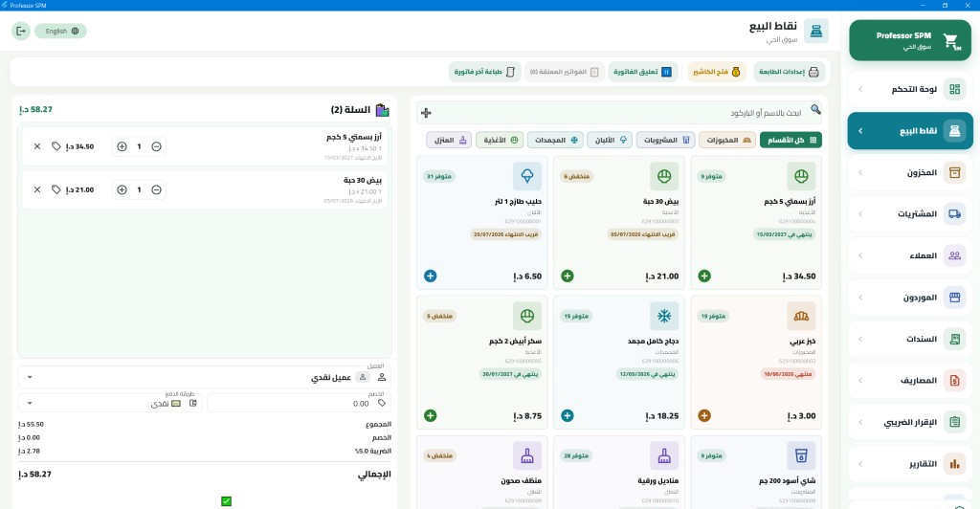Image resolution: width=980 pixels, height=509 pixels.
Task: Click the Professor SPM store card
Action: 910,40
